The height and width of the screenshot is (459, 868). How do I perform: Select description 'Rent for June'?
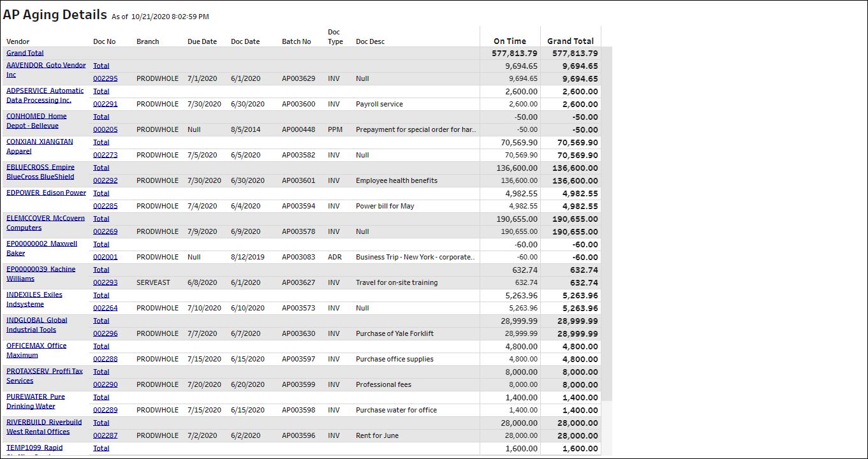point(377,435)
